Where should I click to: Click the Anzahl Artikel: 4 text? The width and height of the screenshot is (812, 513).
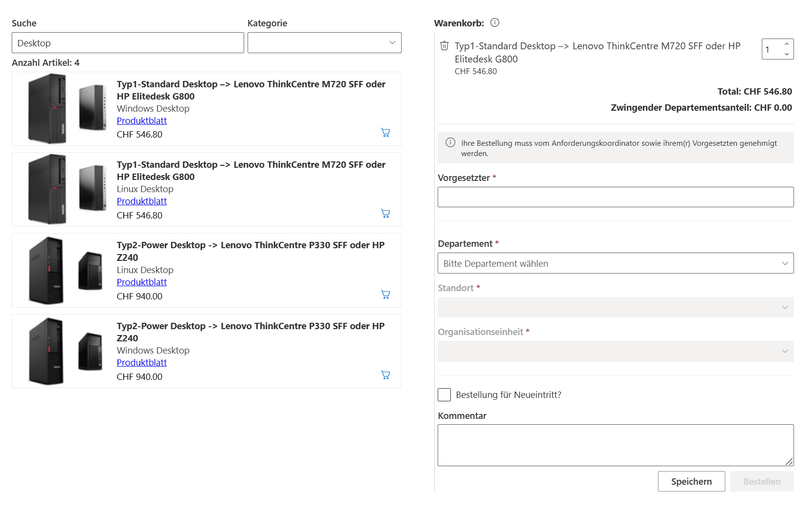46,63
